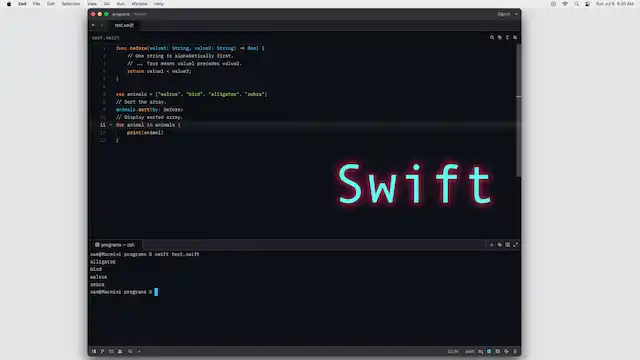Add a new terminal with plus icon
The height and width of the screenshot is (360, 640).
(x=491, y=244)
